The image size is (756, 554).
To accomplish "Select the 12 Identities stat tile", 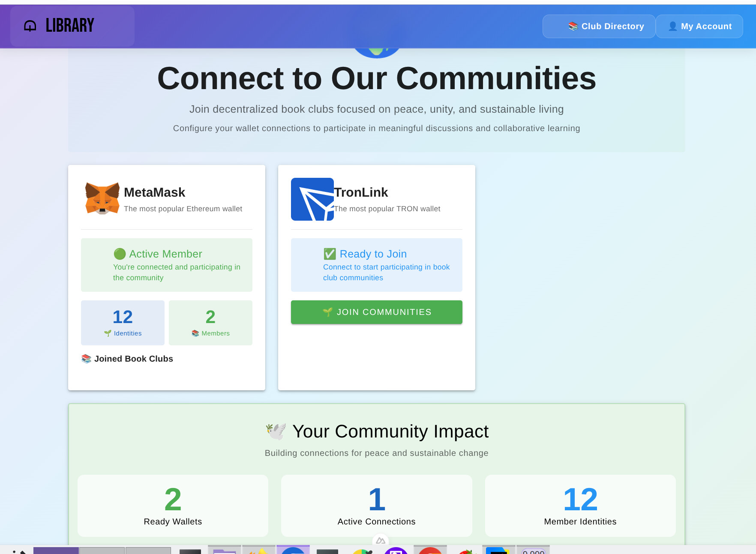I will pos(123,323).
